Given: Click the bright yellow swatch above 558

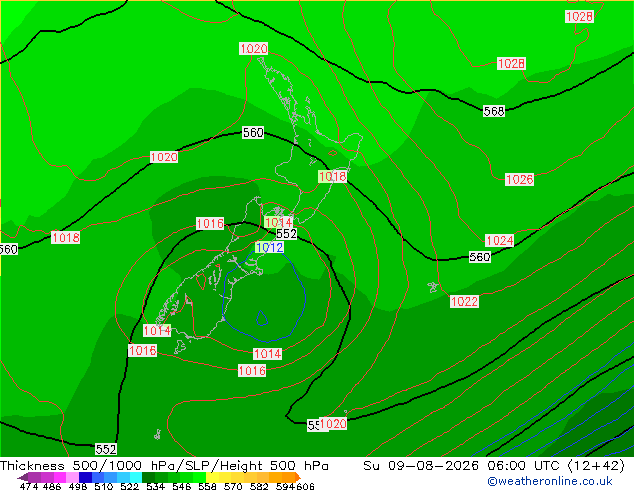Looking at the screenshot, I should [213, 477].
